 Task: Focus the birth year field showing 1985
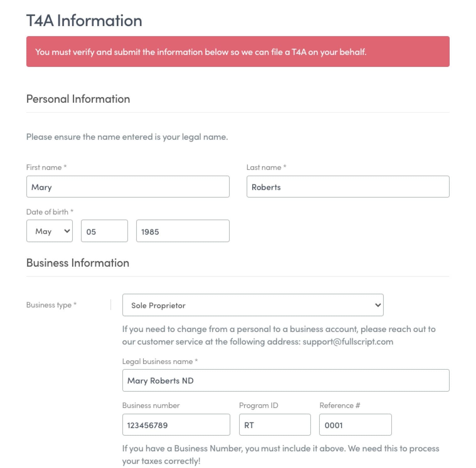coord(183,231)
